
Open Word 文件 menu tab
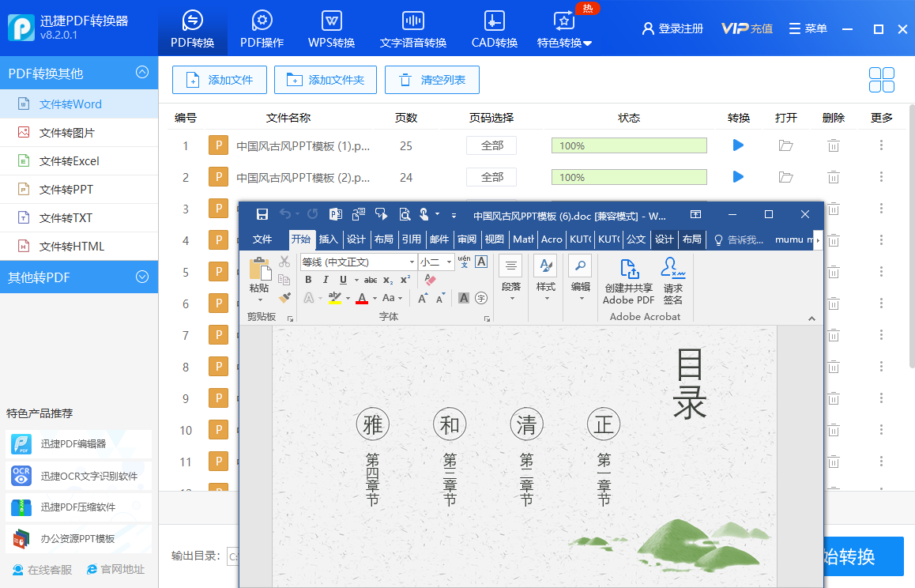tap(262, 239)
